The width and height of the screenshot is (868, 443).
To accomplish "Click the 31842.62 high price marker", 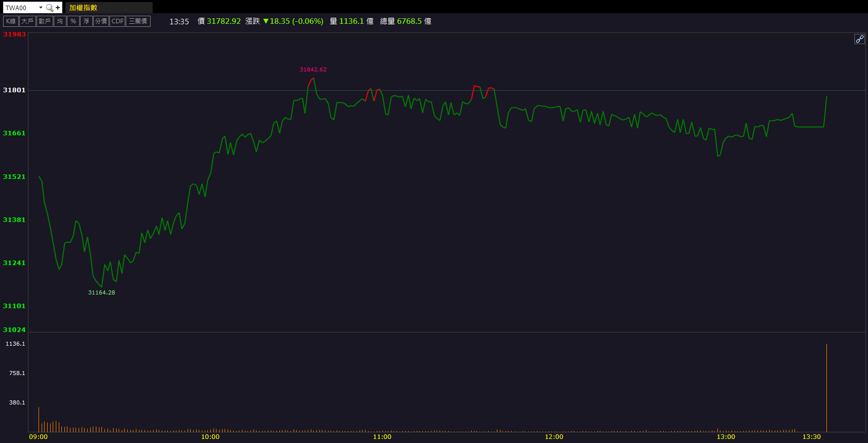I will coord(313,70).
